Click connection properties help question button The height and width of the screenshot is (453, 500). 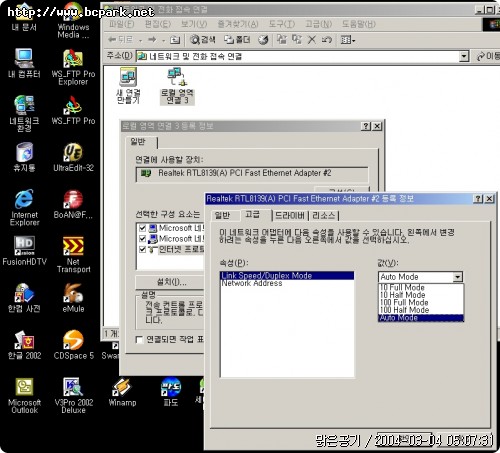[x=366, y=126]
